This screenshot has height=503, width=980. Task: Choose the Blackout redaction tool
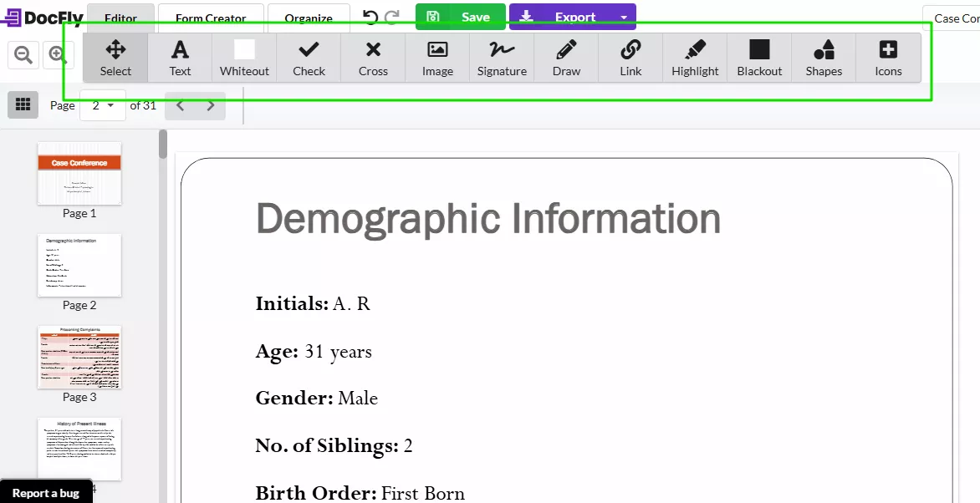(x=759, y=58)
